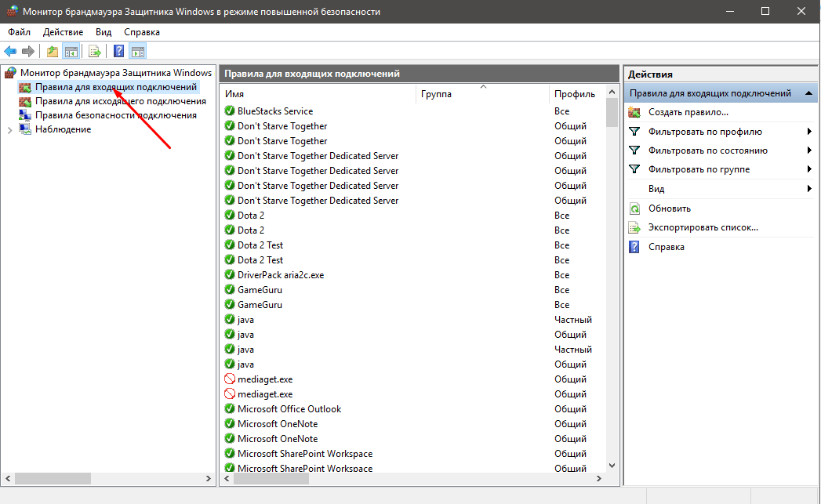This screenshot has width=821, height=504.
Task: Expand the Наблюдение tree node arrow
Action: 9,130
